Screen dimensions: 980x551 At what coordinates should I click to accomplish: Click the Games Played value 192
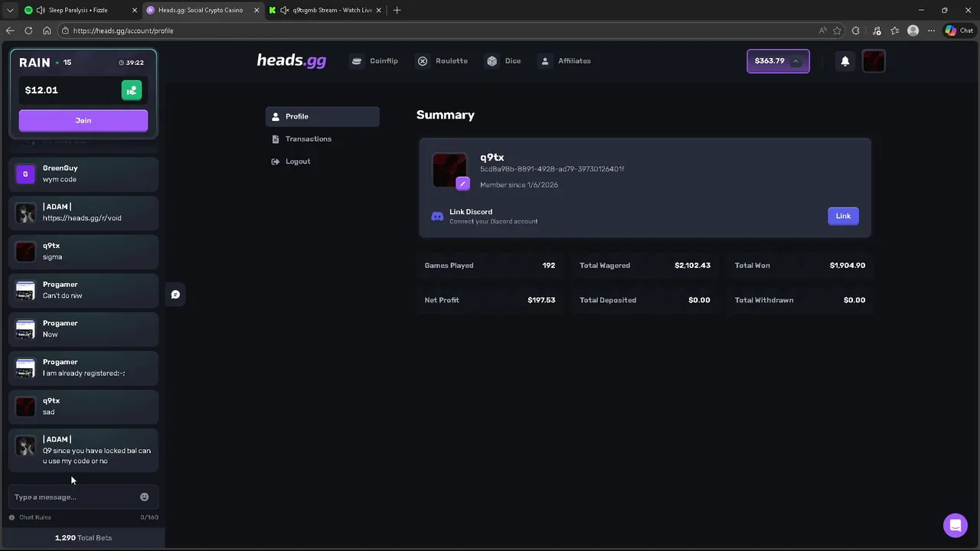tap(549, 266)
